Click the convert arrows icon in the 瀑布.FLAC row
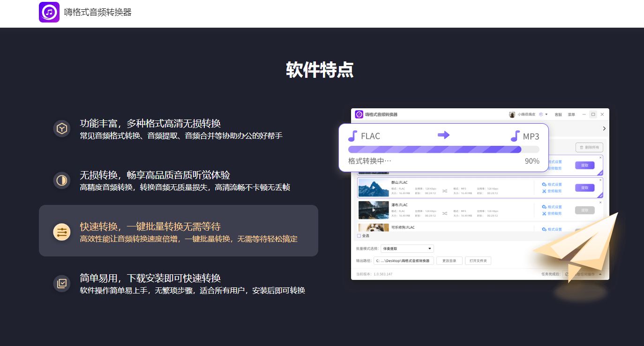This screenshot has height=346, width=644. coord(445,213)
